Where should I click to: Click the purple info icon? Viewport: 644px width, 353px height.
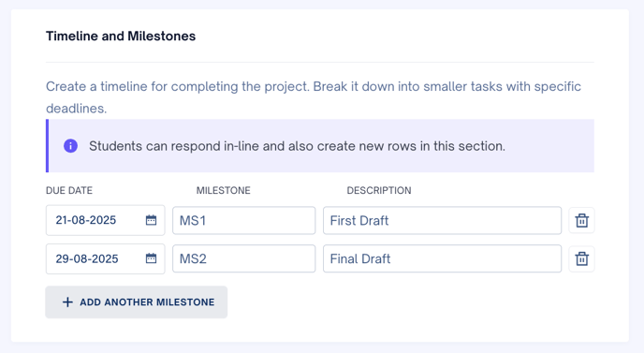tap(70, 146)
